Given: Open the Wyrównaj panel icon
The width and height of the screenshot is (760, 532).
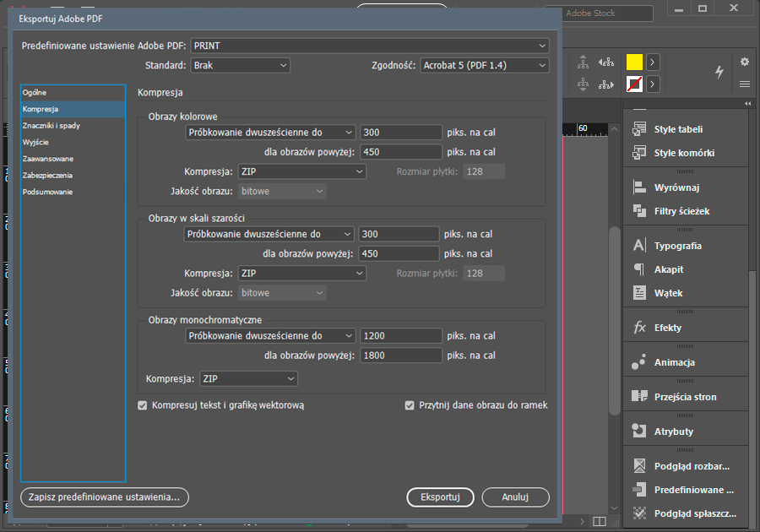Looking at the screenshot, I should 639,187.
